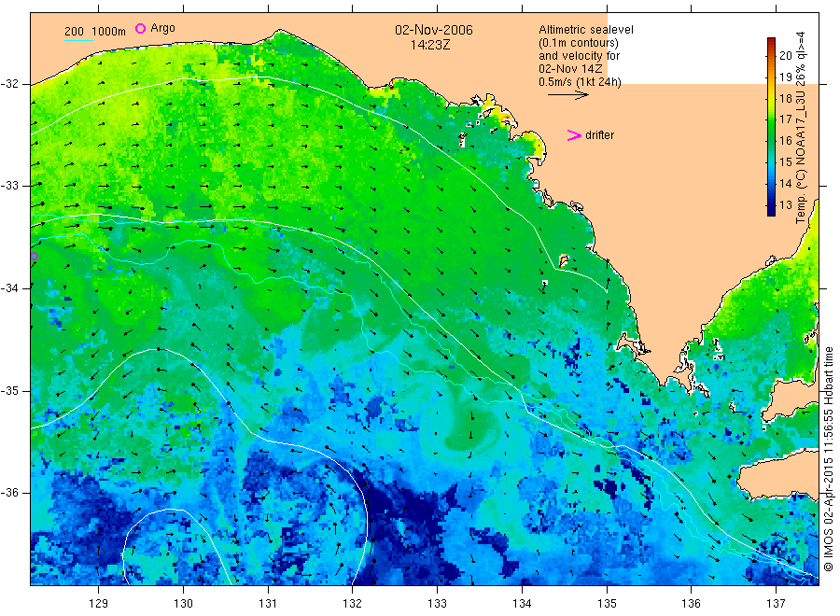Click the longitude label '133'
840x616 pixels.
tap(437, 604)
